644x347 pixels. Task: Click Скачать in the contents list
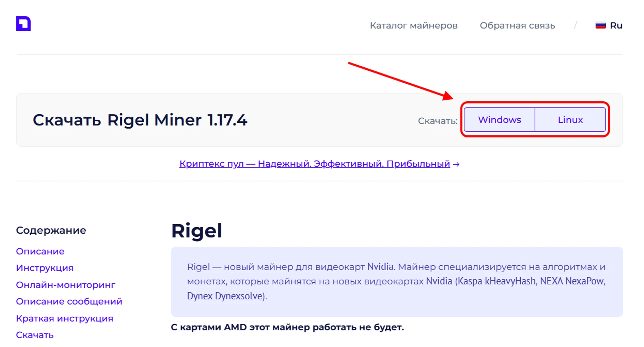click(35, 335)
